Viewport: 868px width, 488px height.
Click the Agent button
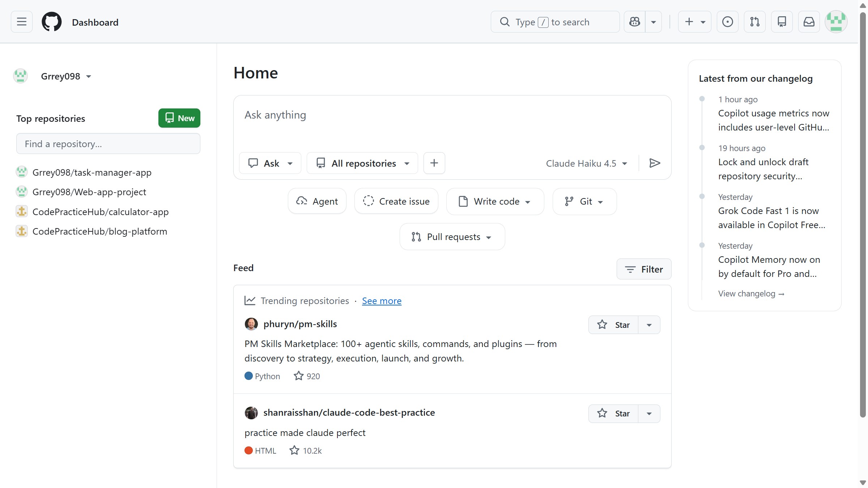point(317,201)
